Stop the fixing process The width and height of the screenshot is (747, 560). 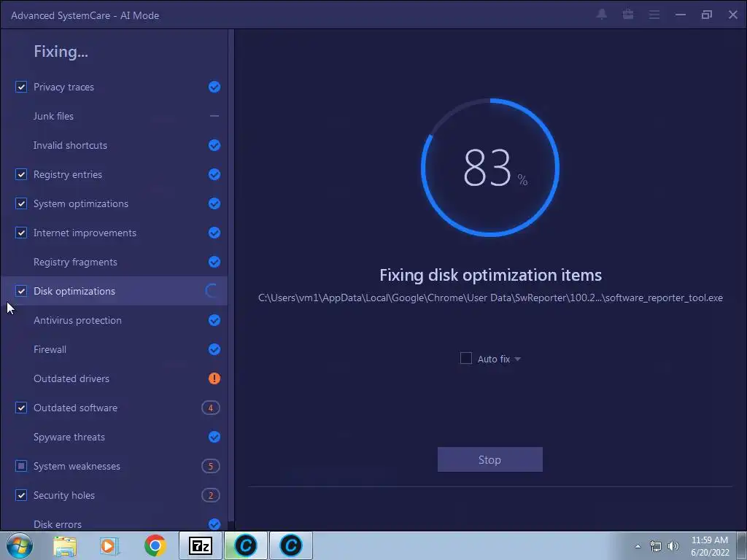tap(489, 459)
